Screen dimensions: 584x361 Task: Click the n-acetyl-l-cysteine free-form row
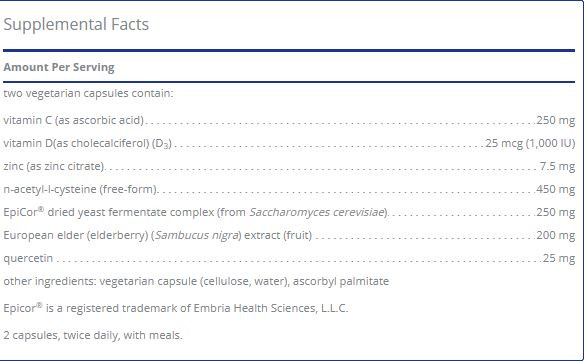[x=289, y=189]
